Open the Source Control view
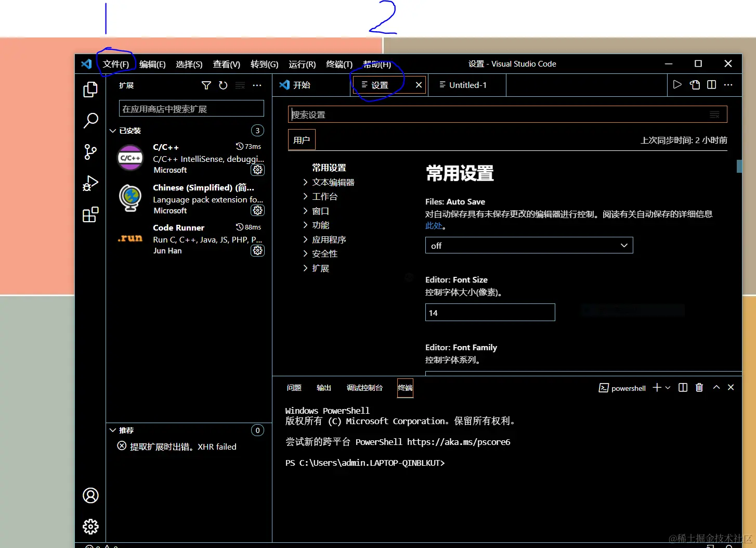 pyautogui.click(x=90, y=152)
